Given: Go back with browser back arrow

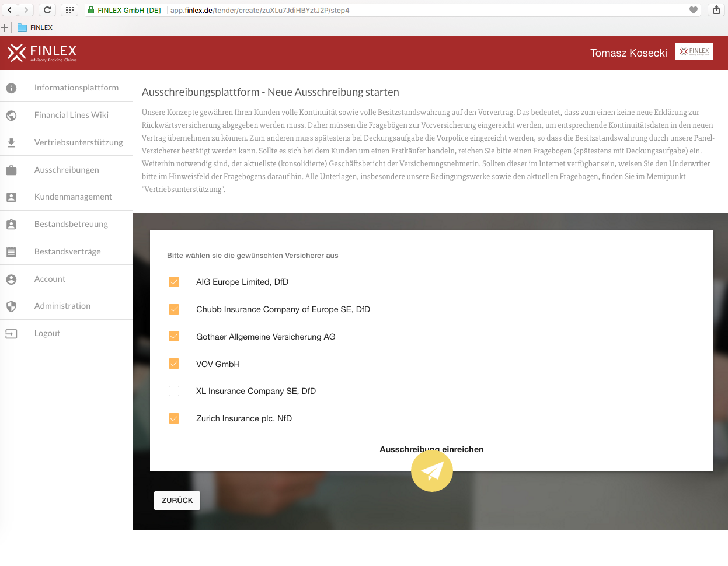Looking at the screenshot, I should pyautogui.click(x=10, y=10).
